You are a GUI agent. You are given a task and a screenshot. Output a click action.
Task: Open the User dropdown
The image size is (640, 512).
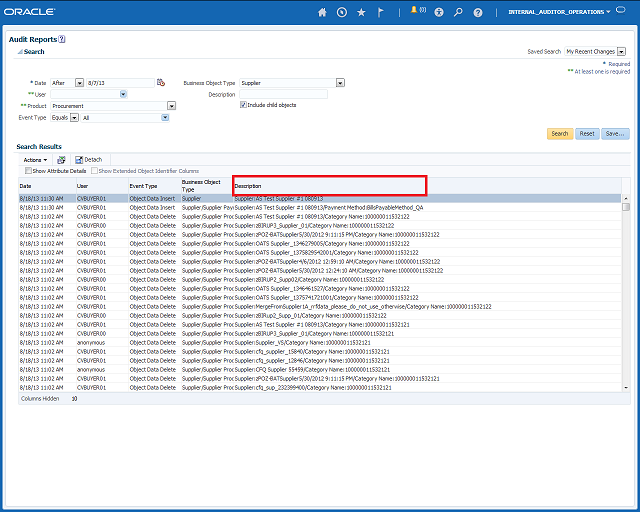(123, 94)
